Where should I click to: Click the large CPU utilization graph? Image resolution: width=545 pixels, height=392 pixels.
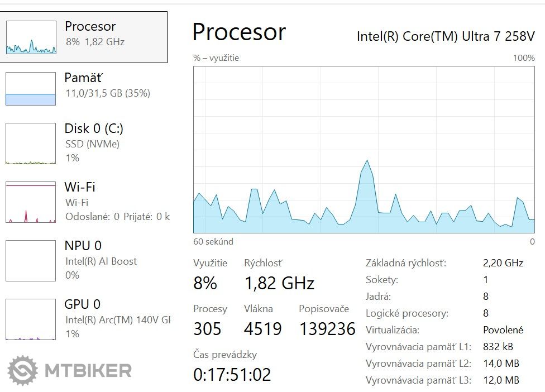[x=364, y=150]
